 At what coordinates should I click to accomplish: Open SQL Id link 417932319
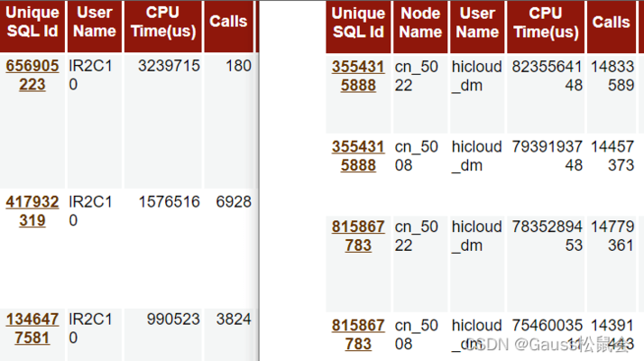click(32, 211)
